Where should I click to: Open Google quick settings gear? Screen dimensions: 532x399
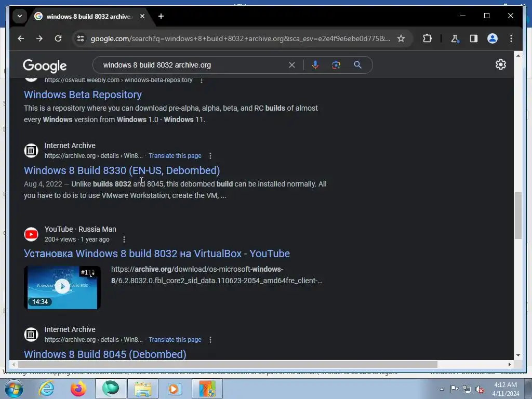(500, 64)
